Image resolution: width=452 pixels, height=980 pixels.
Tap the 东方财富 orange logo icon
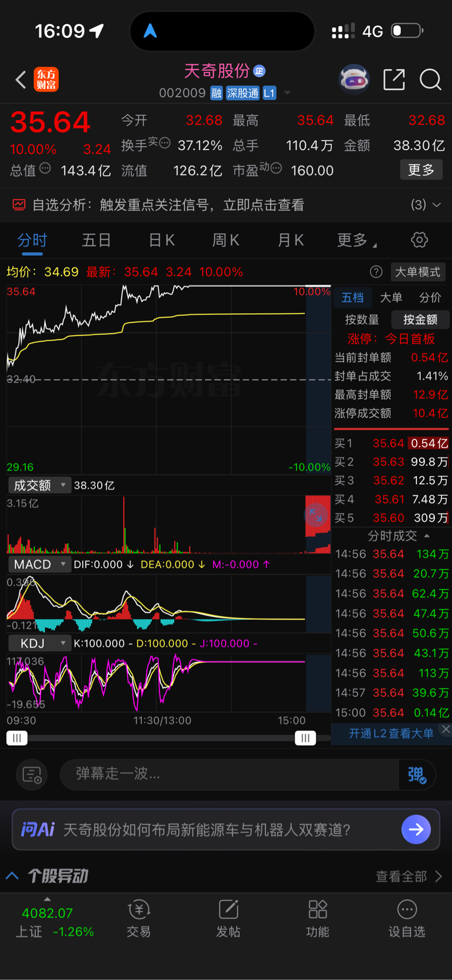pos(46,79)
